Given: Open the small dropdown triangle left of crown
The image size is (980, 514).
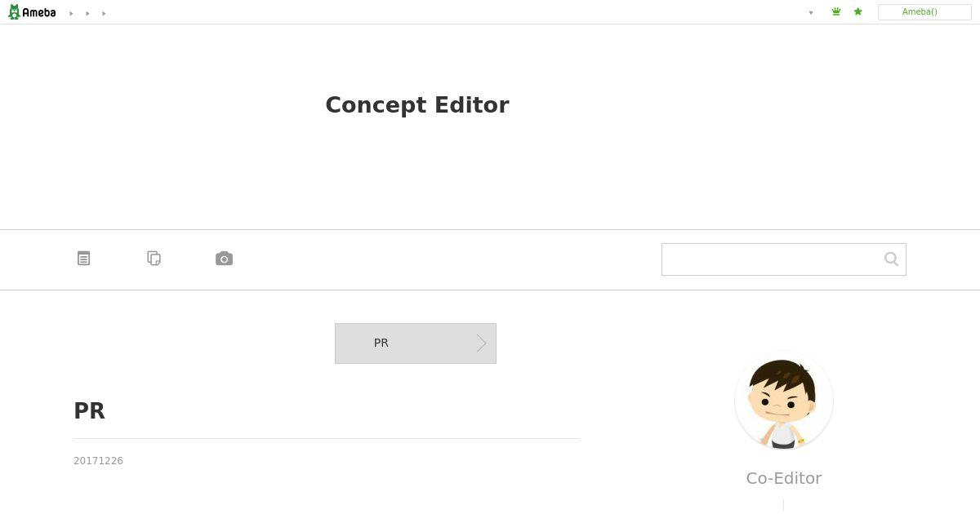Looking at the screenshot, I should (x=811, y=13).
